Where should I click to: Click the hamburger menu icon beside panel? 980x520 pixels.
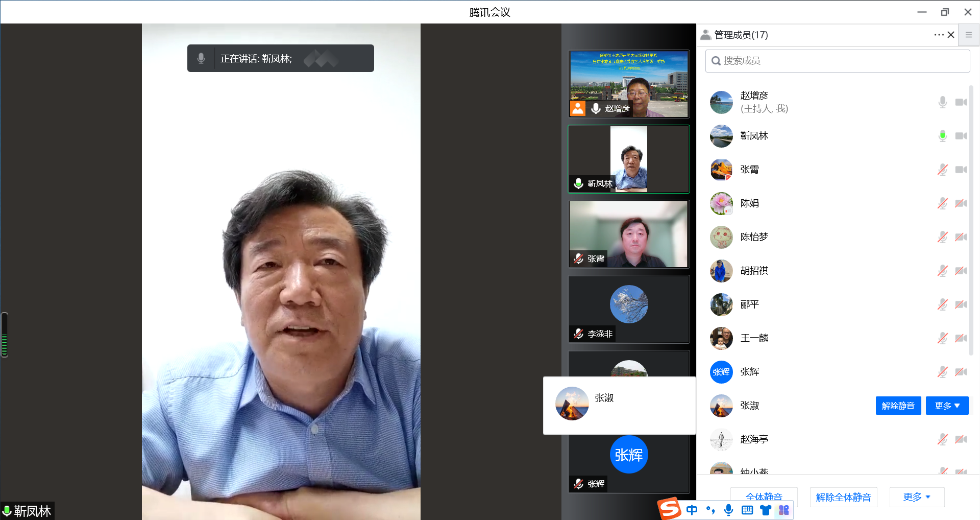pyautogui.click(x=969, y=35)
